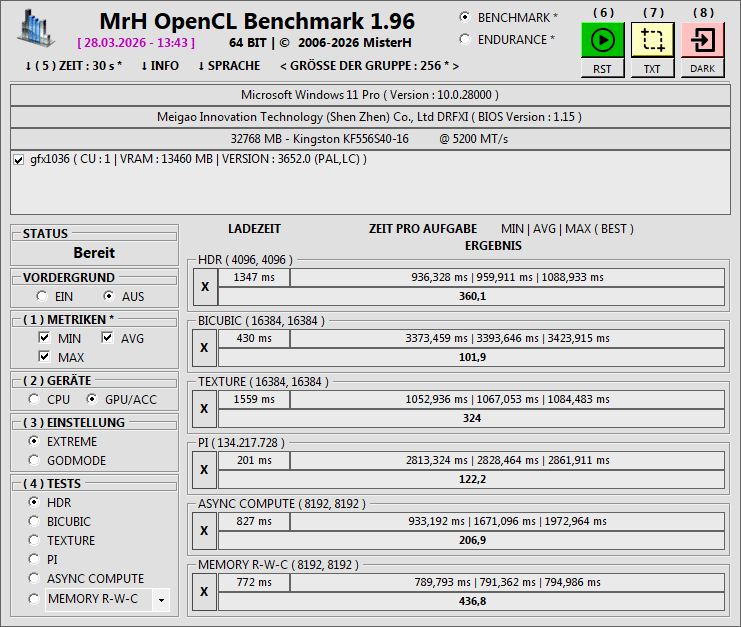Click the X icon in TEXTURE result row
The width and height of the screenshot is (741, 627).
point(205,409)
